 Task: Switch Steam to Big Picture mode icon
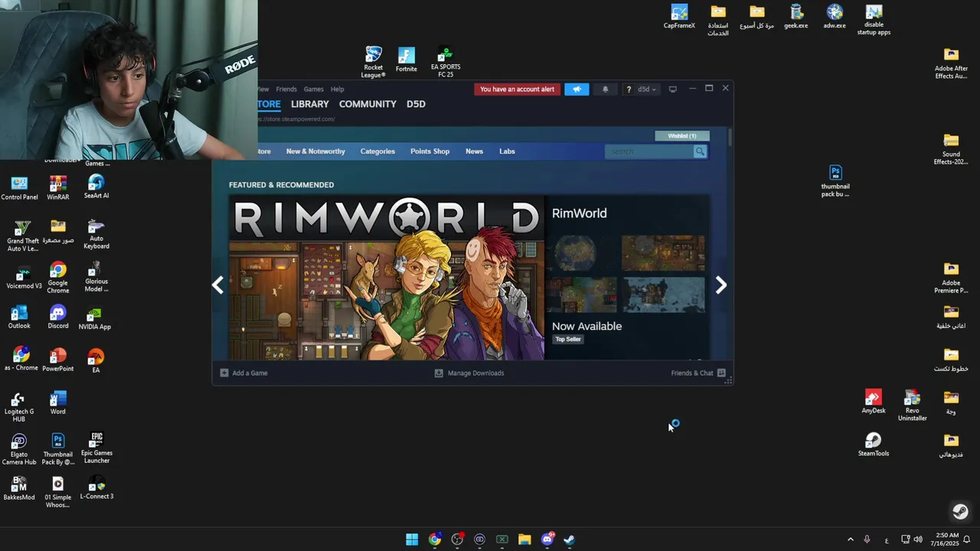click(x=672, y=89)
